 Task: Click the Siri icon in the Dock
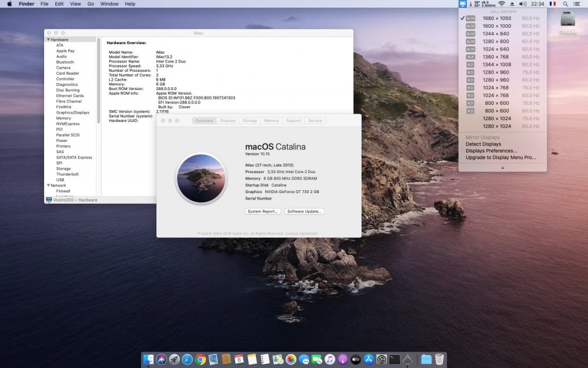coord(162,359)
